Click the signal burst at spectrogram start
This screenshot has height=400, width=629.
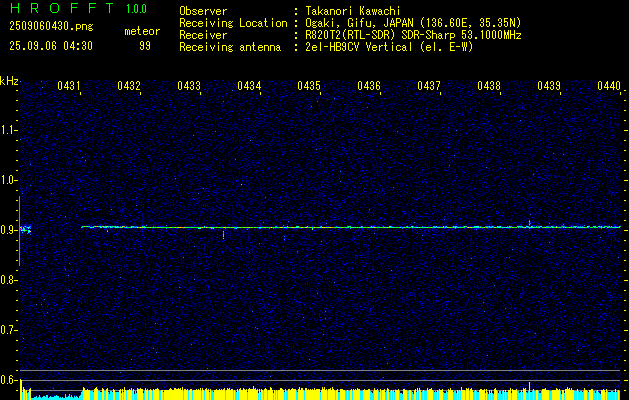[26, 229]
